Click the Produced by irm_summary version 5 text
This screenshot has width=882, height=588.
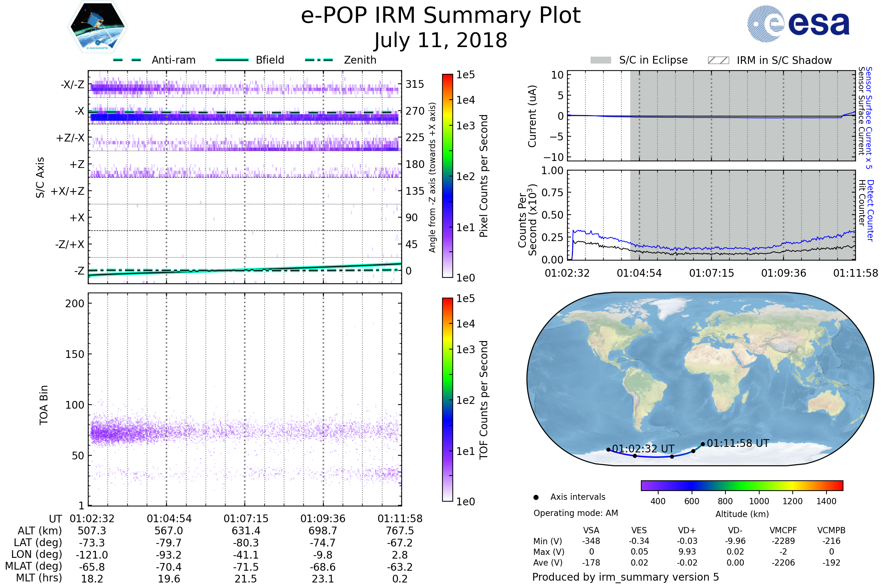click(x=625, y=577)
